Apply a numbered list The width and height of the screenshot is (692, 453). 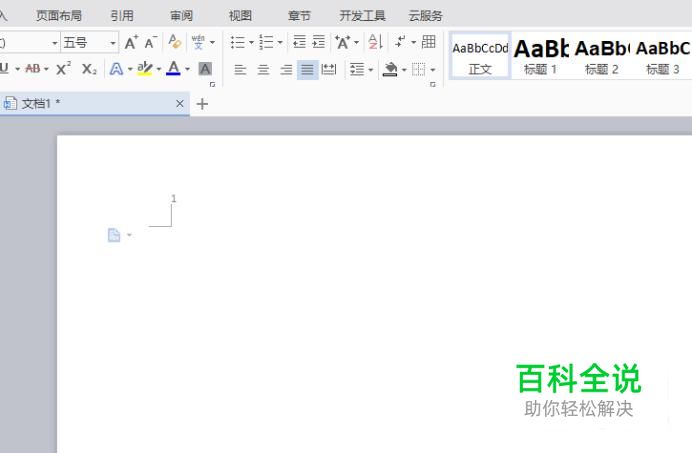click(x=266, y=42)
